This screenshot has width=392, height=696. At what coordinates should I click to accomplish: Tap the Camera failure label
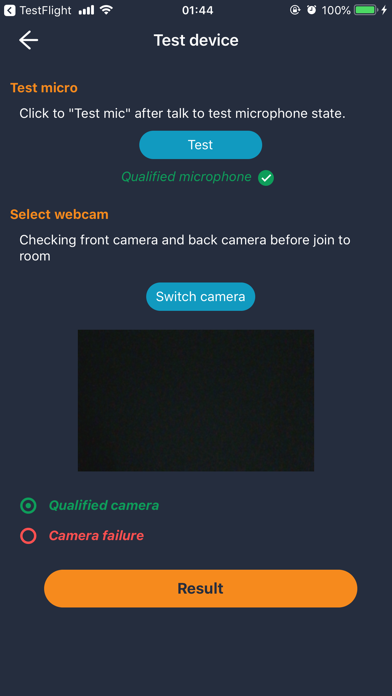[96, 536]
